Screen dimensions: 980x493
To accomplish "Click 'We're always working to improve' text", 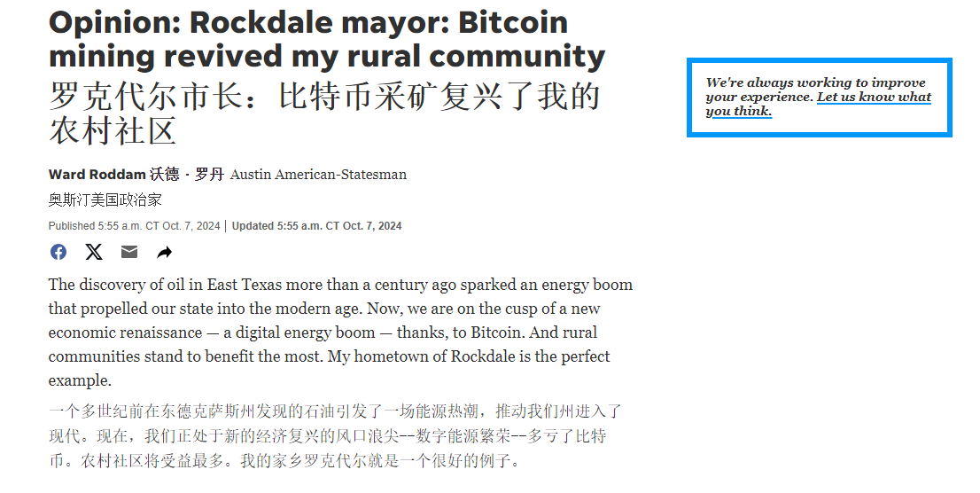I will [x=815, y=82].
